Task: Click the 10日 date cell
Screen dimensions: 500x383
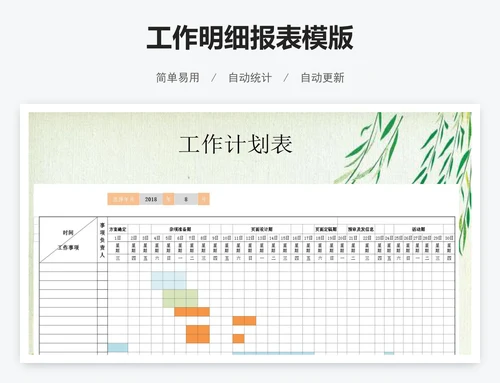Action: point(227,238)
